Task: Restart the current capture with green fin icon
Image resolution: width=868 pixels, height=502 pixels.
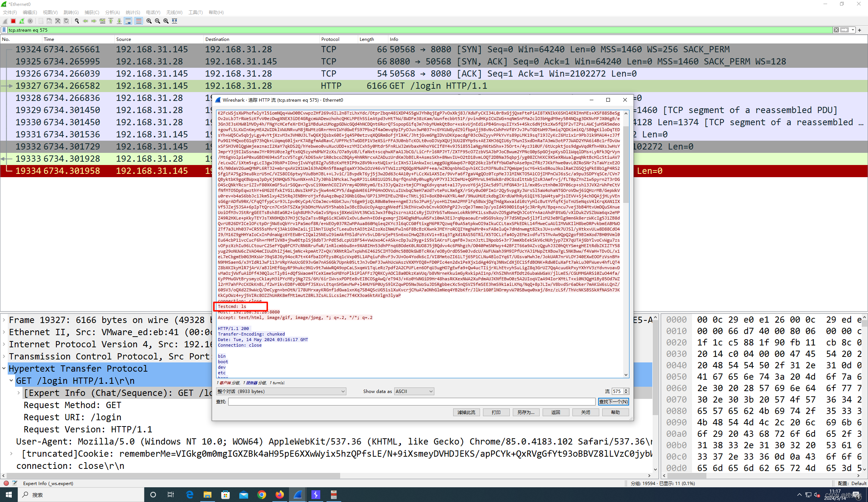Action: click(22, 21)
